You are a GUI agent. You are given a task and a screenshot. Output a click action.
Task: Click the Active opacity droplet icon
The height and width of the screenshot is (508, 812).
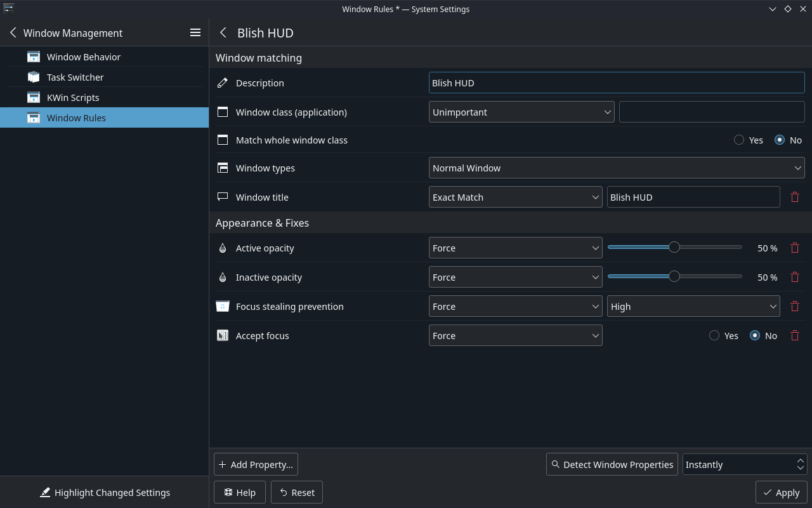point(223,248)
